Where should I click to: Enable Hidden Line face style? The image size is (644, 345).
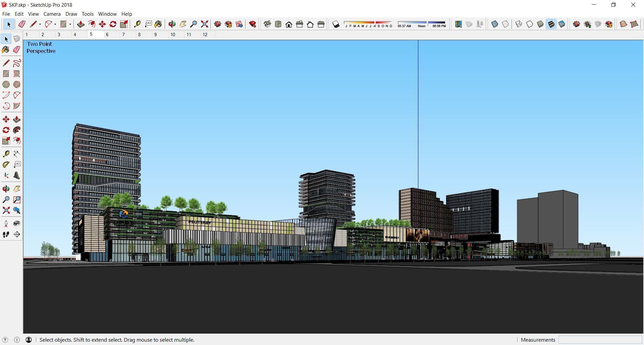[530, 24]
